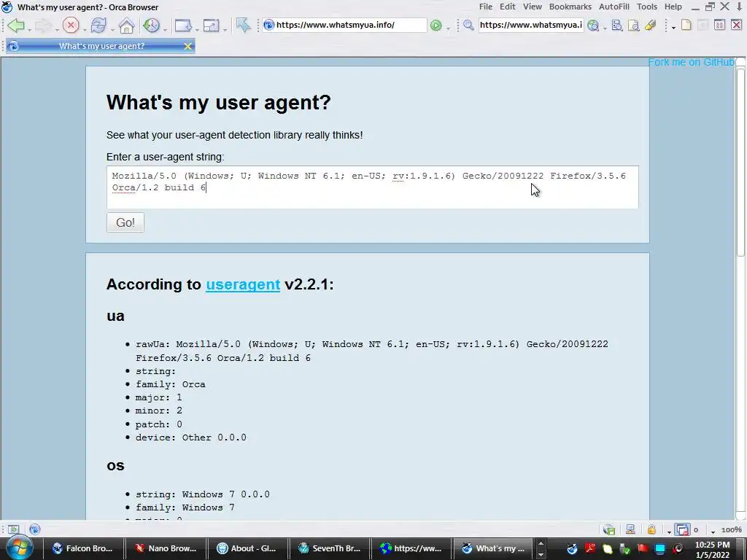Click the green Go play button
The image size is (747, 560).
click(436, 26)
